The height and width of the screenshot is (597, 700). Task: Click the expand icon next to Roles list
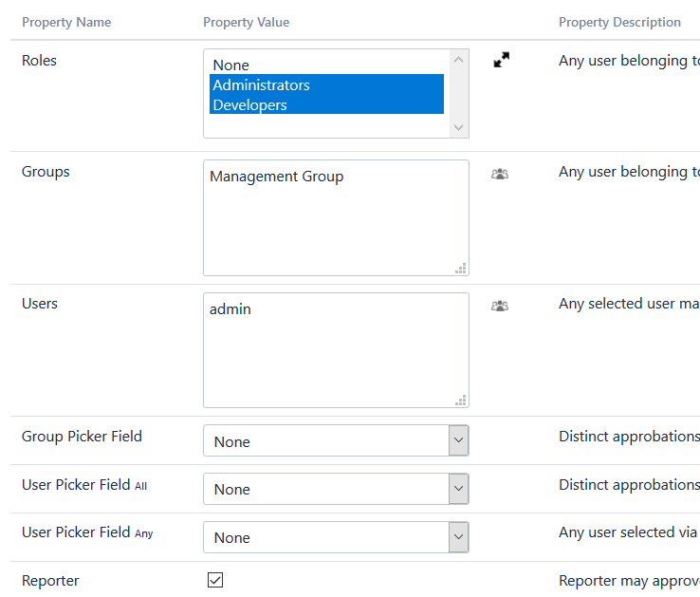click(502, 60)
